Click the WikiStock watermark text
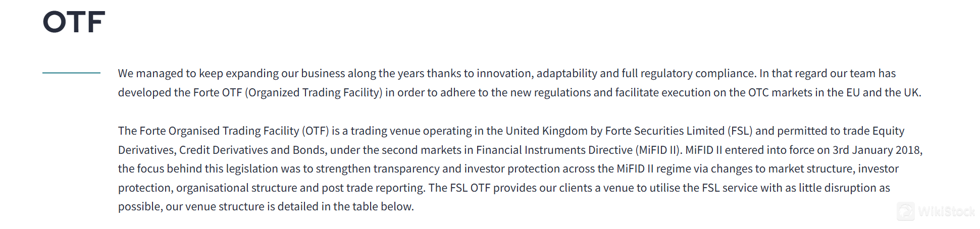 [946, 212]
